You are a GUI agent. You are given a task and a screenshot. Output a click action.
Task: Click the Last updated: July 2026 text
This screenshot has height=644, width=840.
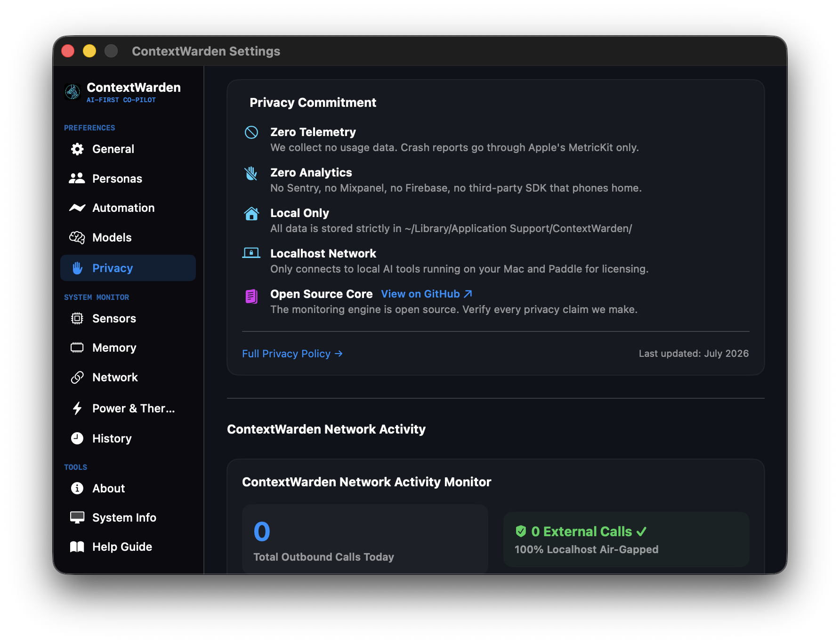click(x=694, y=354)
